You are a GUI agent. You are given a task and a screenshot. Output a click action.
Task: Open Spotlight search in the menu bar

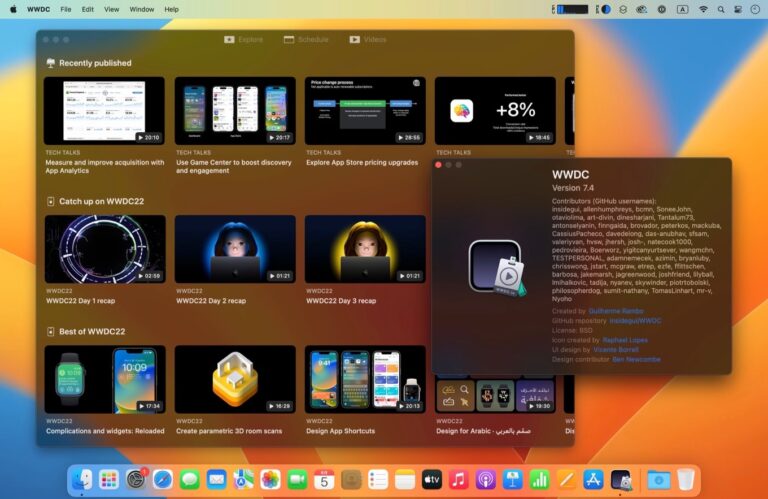pos(721,9)
